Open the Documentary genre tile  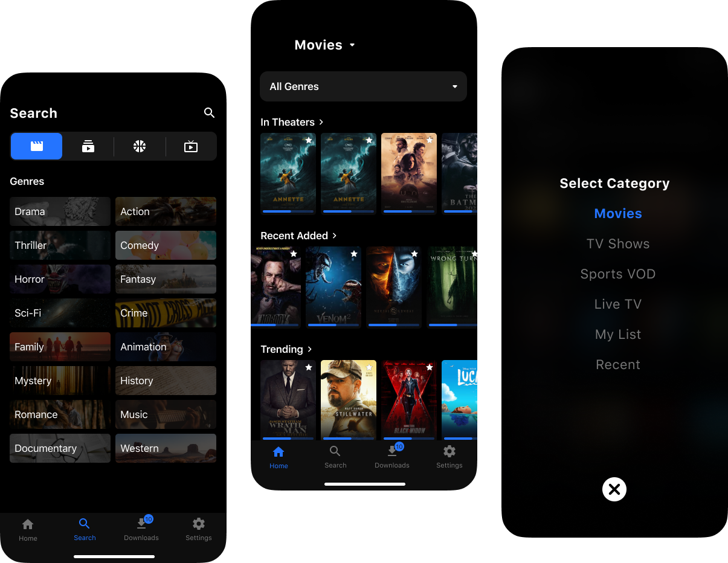tap(60, 448)
